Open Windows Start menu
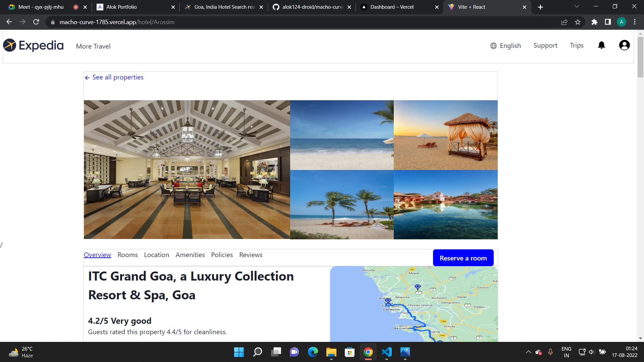The height and width of the screenshot is (362, 644). (239, 352)
